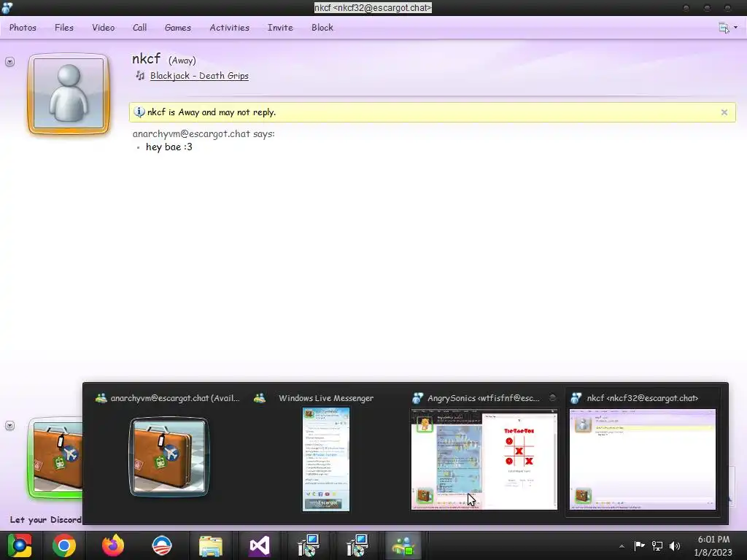Click the first Chrome-style icon in the taskbar
The width and height of the screenshot is (747, 560).
(19, 545)
